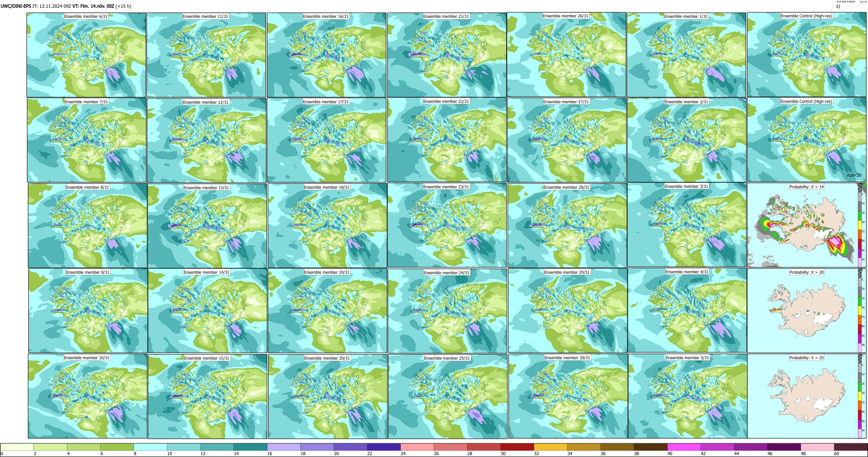Click the 'Ensemble member 25/31' title label
The height and width of the screenshot is (457, 868).
coord(447,358)
